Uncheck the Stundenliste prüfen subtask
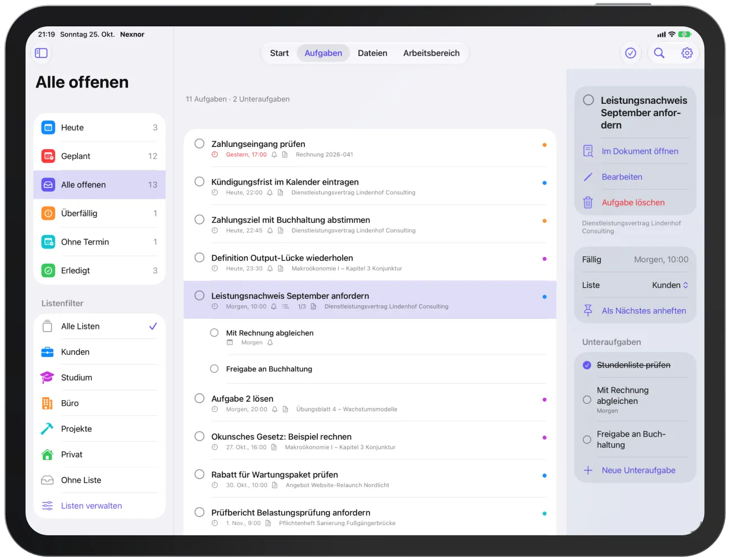 587,365
